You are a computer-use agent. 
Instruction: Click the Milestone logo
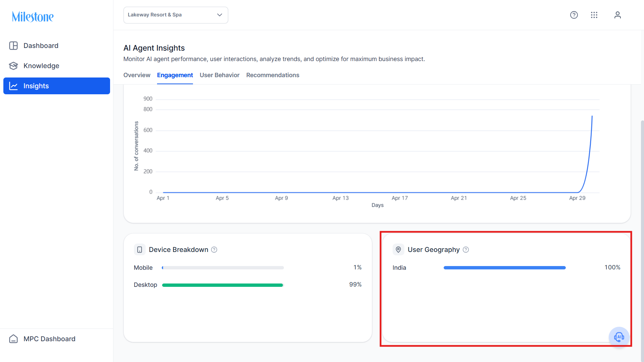pos(33,16)
